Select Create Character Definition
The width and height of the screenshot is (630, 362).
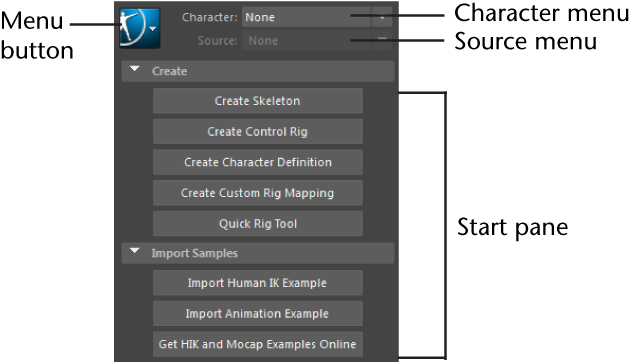pos(258,162)
